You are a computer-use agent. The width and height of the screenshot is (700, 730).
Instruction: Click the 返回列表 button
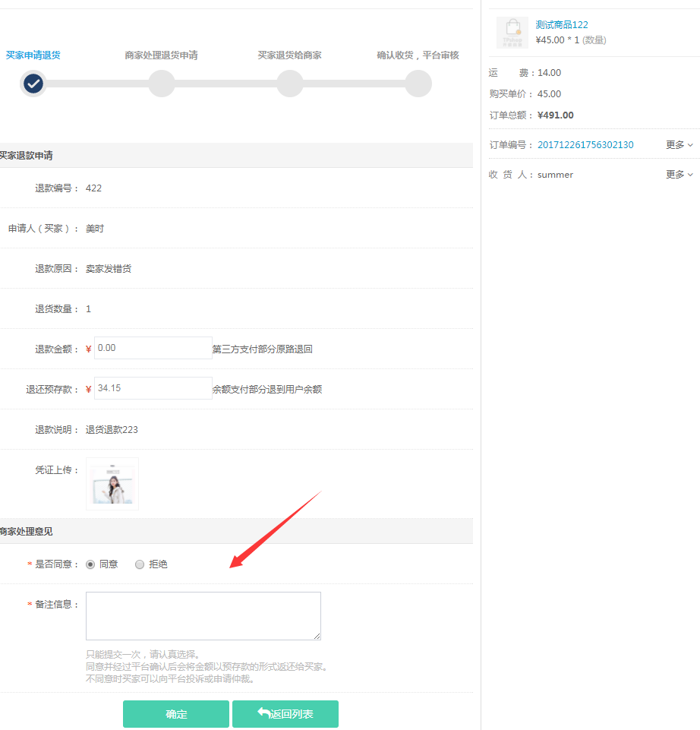point(285,714)
